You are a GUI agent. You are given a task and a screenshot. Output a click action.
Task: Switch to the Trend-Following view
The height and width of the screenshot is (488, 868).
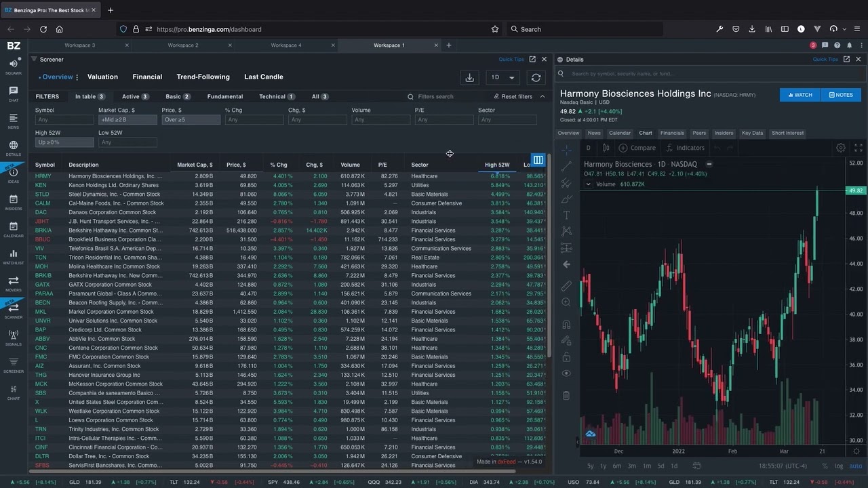point(203,77)
